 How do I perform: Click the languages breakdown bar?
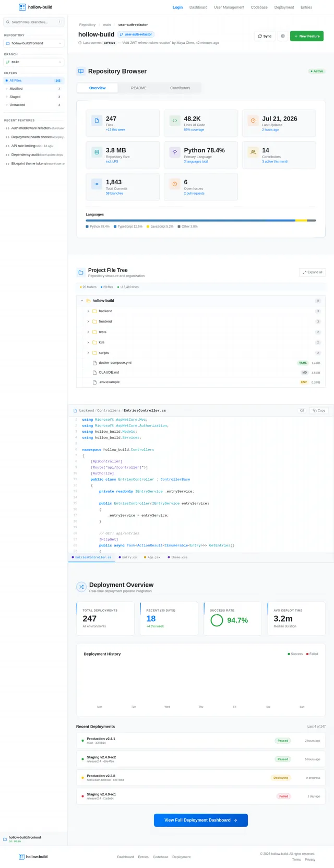coord(201,220)
